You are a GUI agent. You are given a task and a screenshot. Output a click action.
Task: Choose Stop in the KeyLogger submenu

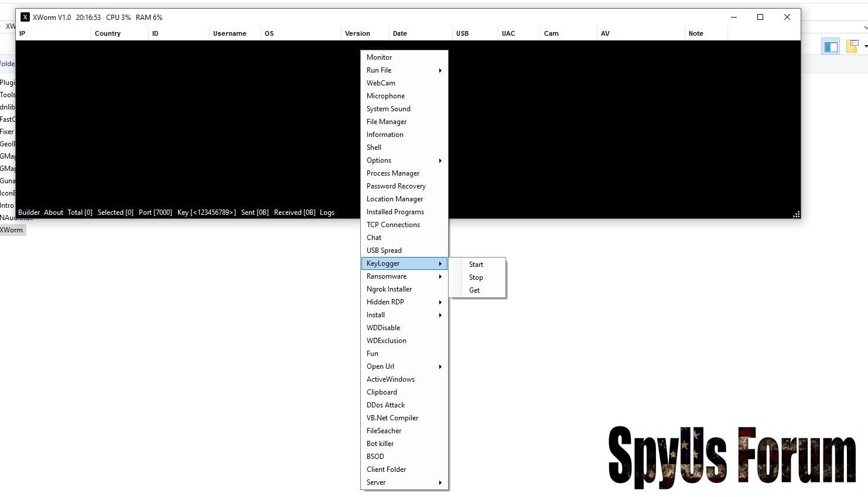tap(476, 277)
